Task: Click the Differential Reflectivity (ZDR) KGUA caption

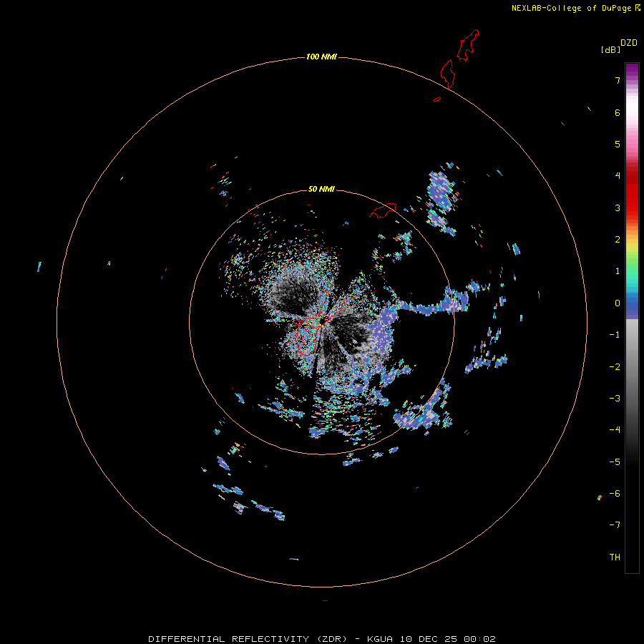Action: [x=322, y=639]
